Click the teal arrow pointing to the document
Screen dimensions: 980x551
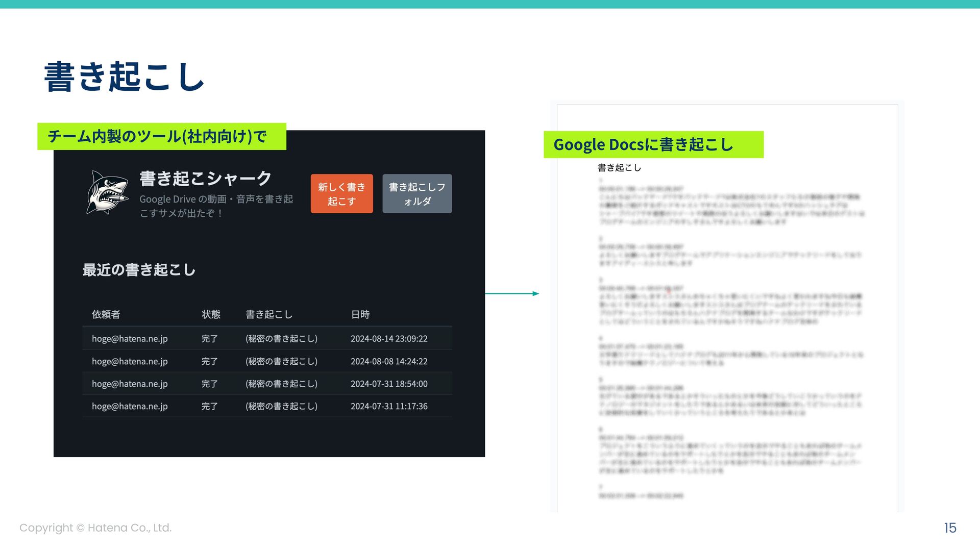click(511, 293)
